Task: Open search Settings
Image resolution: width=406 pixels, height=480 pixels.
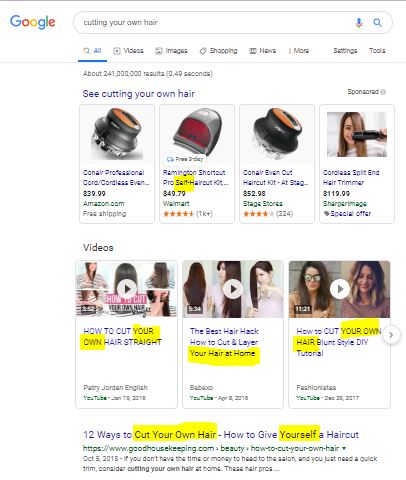Action: 345,51
